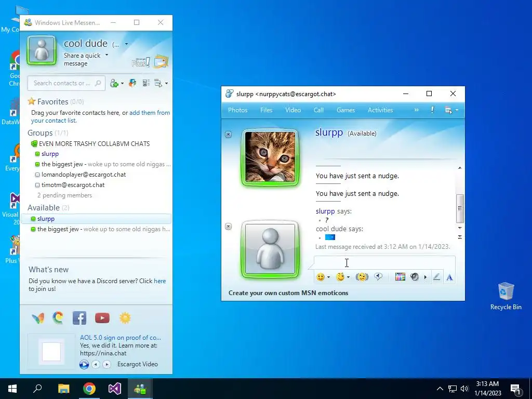Click here link to join Discord
Viewport: 532px width, 399px height.
point(160,281)
